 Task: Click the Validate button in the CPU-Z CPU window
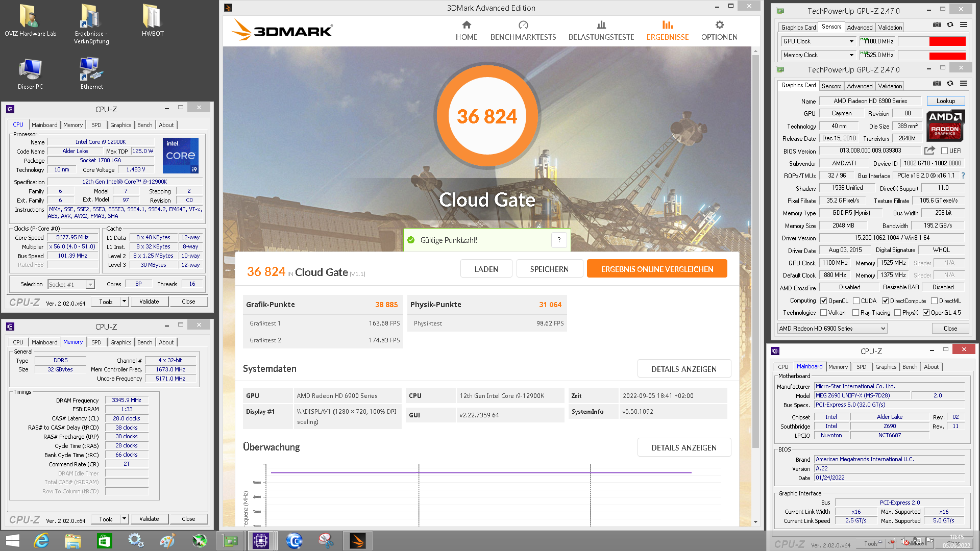tap(149, 302)
